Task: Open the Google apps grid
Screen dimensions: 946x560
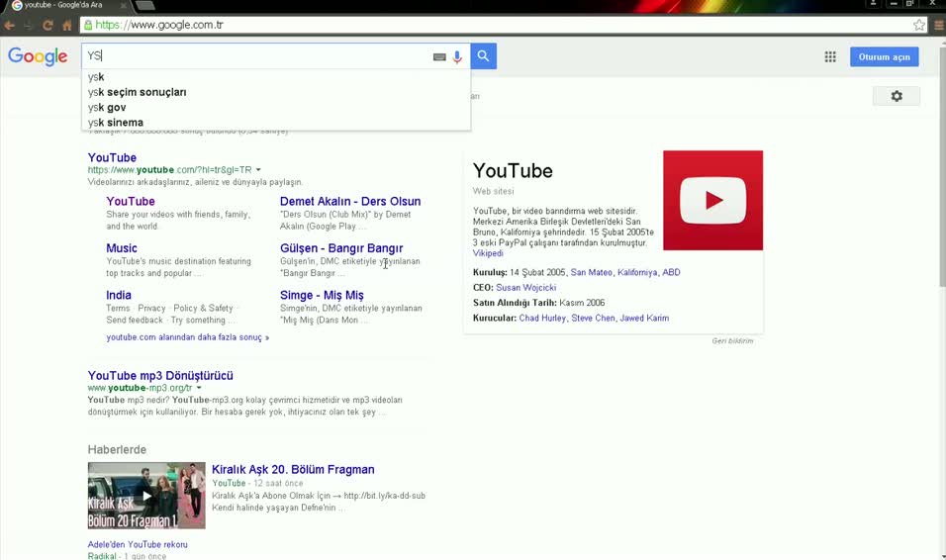Action: pyautogui.click(x=830, y=57)
